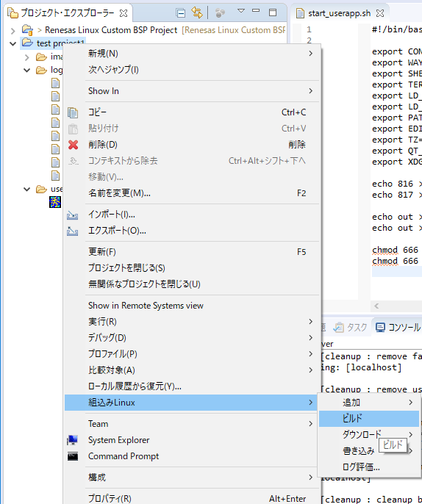Switch to the コンソール tab
This screenshot has height=504, width=422.
click(x=398, y=327)
